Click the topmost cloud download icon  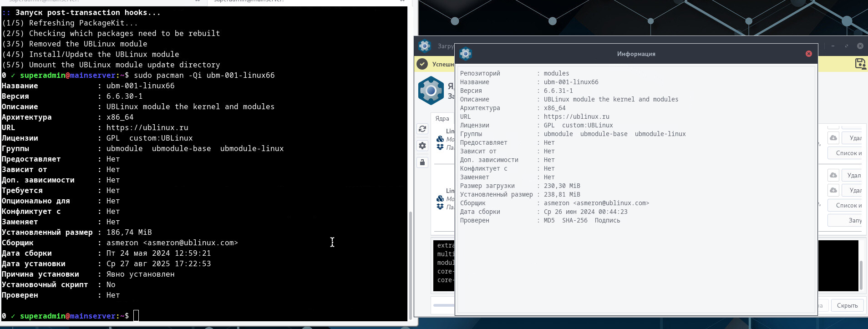(x=833, y=138)
